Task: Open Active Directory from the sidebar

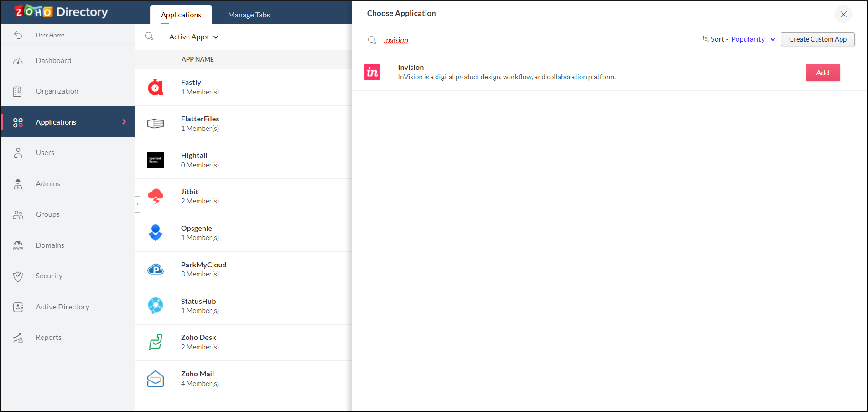Action: [x=68, y=307]
